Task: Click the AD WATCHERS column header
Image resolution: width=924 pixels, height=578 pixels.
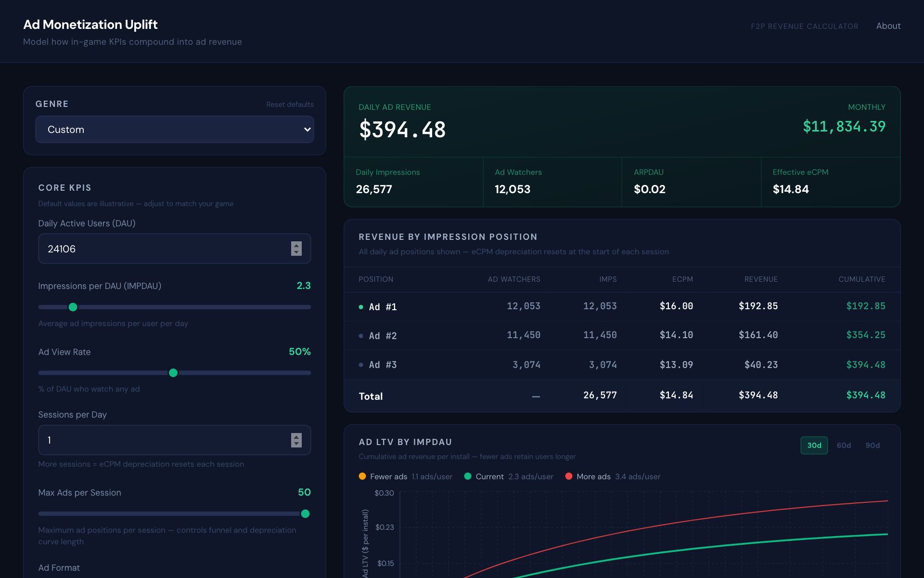Action: click(x=514, y=279)
